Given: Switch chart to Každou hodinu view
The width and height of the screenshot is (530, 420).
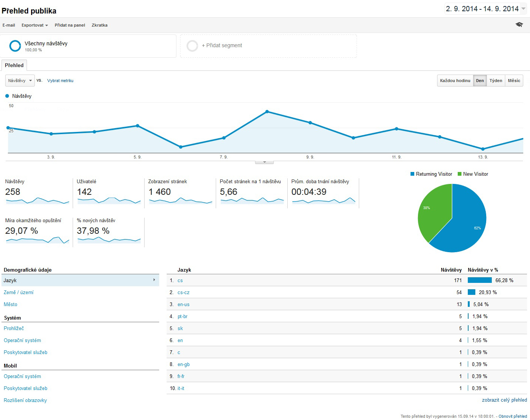Looking at the screenshot, I should [455, 81].
